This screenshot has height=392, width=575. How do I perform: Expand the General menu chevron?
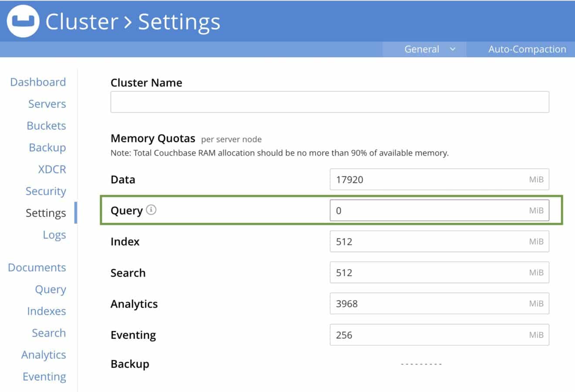(453, 49)
